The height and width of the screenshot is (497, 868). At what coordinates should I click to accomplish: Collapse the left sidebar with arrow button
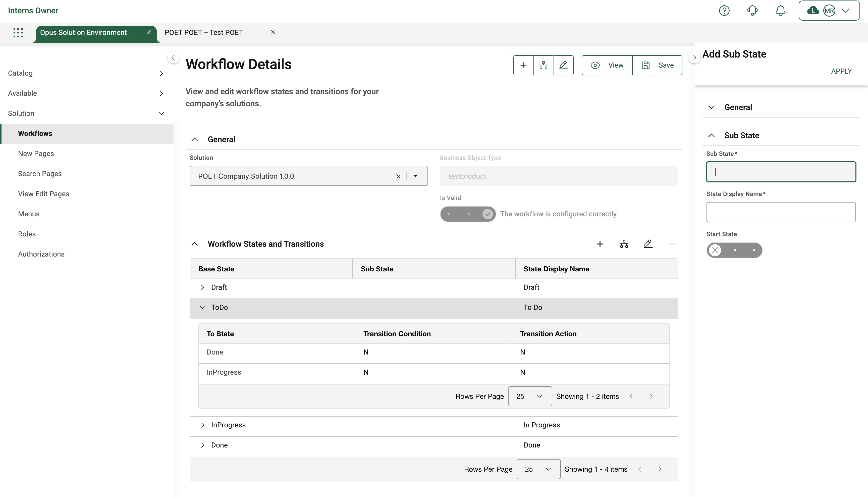173,57
